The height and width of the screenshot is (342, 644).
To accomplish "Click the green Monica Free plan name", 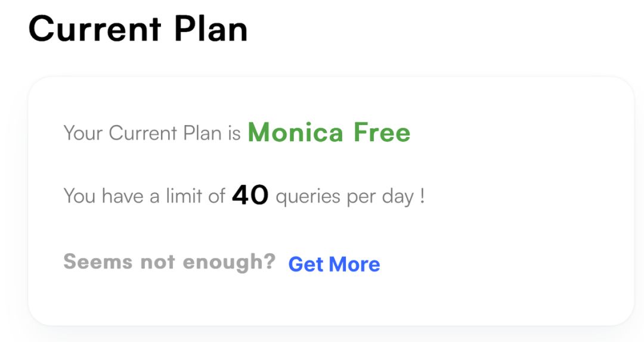I will pos(329,132).
